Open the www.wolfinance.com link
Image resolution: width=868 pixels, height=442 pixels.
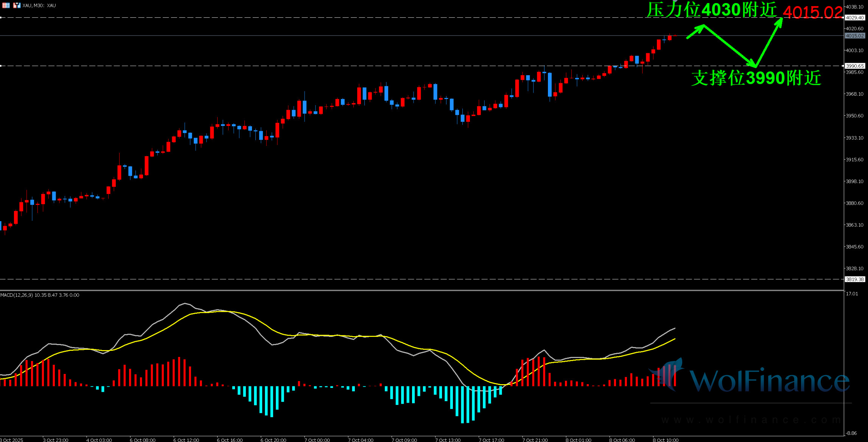(x=751, y=420)
